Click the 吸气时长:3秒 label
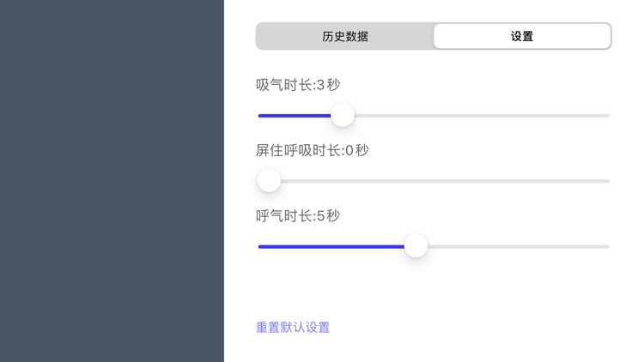644x362 pixels. click(298, 85)
